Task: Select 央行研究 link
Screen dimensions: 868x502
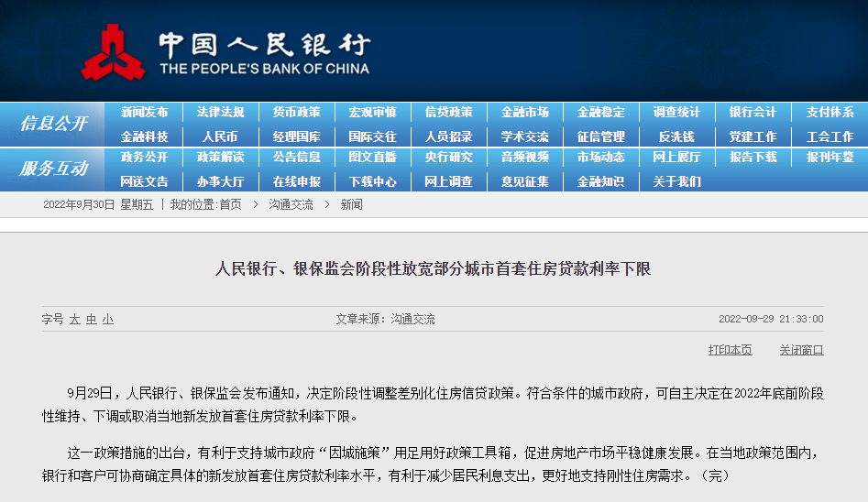Action: pos(448,158)
